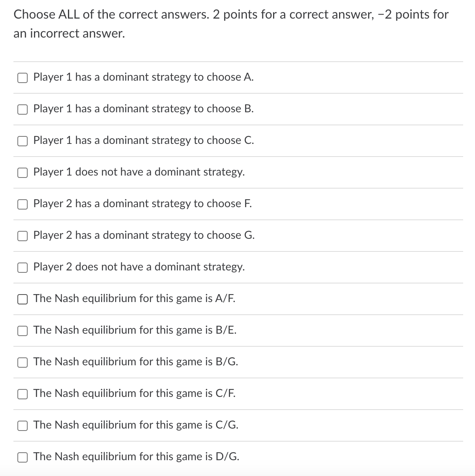
Task: Tick 'Player 1 does not have a dominant strategy'
Action: pyautogui.click(x=23, y=173)
